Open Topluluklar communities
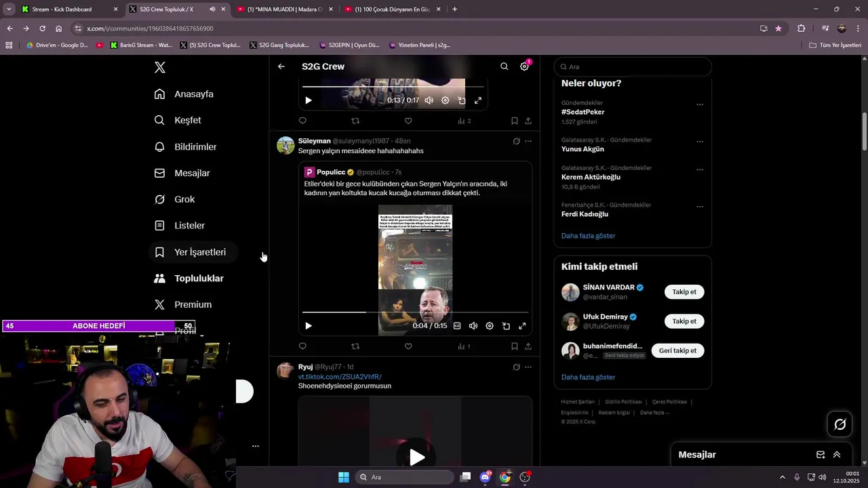 point(189,279)
